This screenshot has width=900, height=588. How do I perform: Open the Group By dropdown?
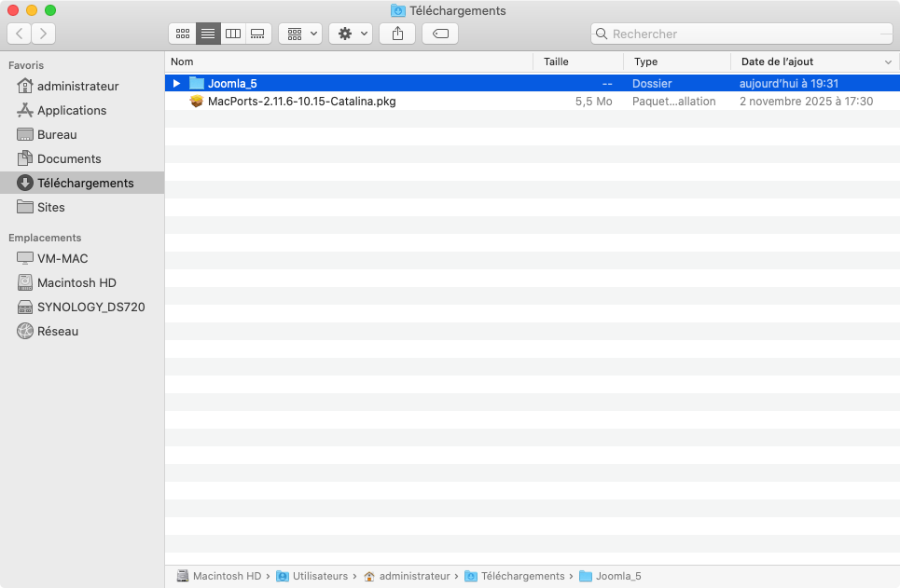(300, 34)
